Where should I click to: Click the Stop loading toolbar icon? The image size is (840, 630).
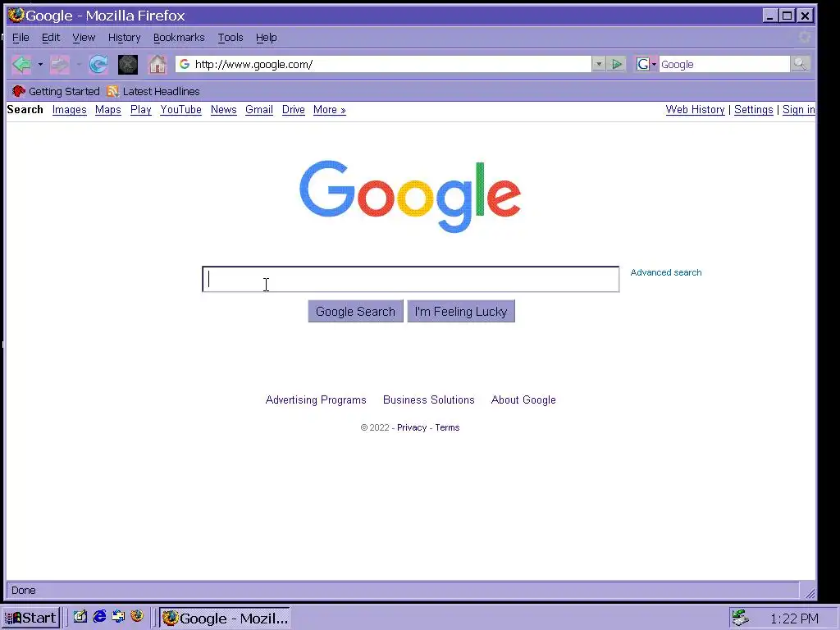(x=127, y=65)
